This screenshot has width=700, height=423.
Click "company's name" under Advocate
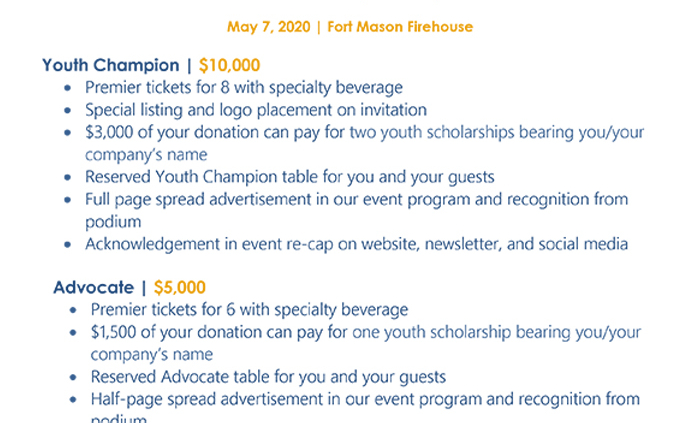tap(151, 354)
